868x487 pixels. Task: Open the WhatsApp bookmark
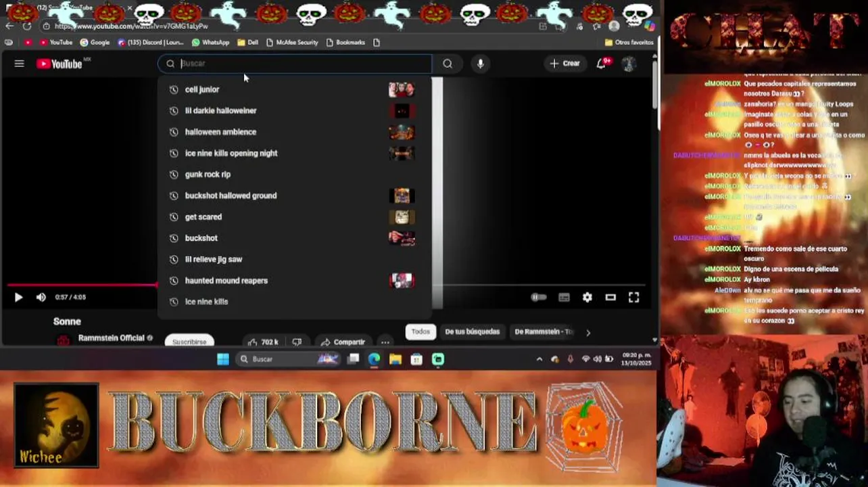pos(210,42)
